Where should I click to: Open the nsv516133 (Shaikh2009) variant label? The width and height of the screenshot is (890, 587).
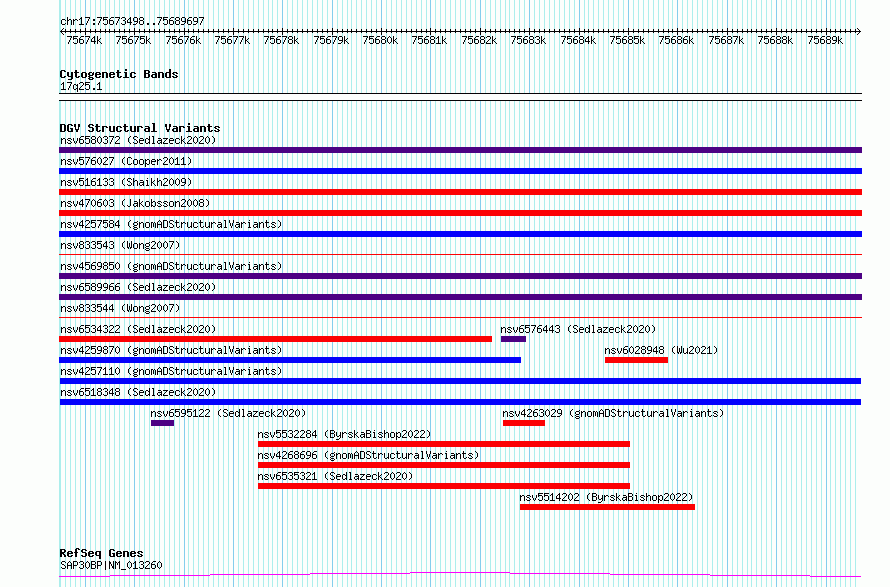coord(126,182)
